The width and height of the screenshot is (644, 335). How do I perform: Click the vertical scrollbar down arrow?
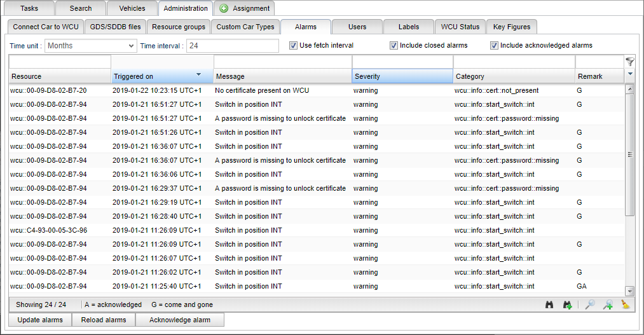tap(630, 291)
